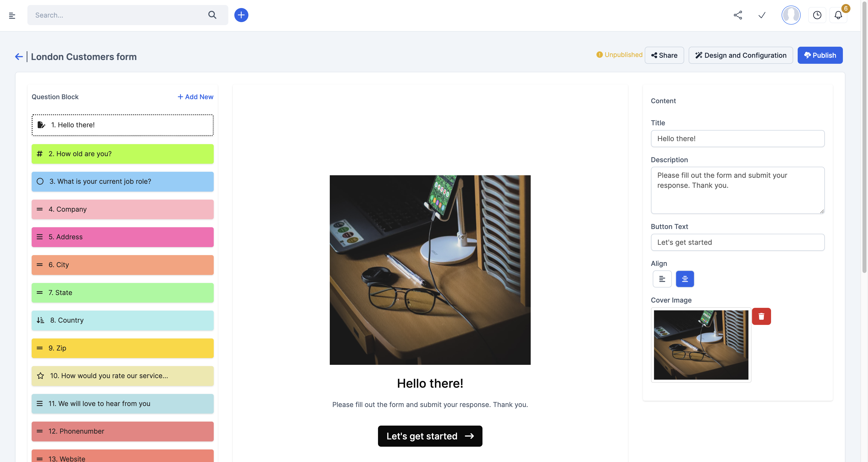
Task: Click the checkmark icon in the top bar
Action: pos(762,15)
